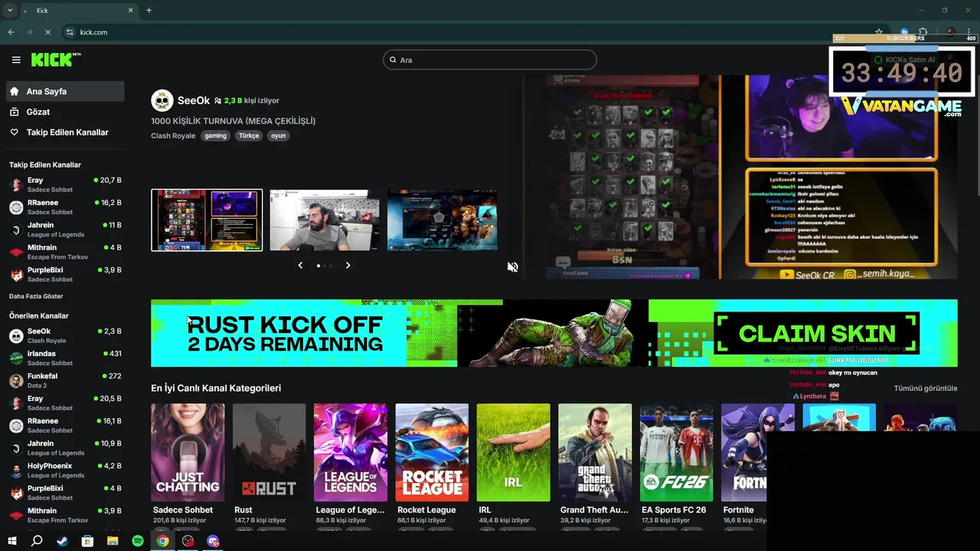Click the Ara search field
The width and height of the screenshot is (980, 551).
tap(490, 60)
